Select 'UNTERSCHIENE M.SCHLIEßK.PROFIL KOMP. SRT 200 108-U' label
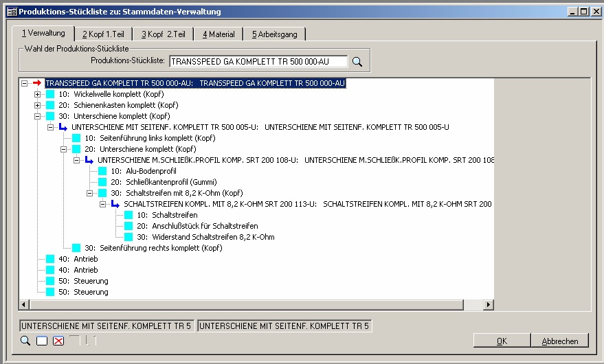Screen dimensions: 604x364 click(295, 160)
